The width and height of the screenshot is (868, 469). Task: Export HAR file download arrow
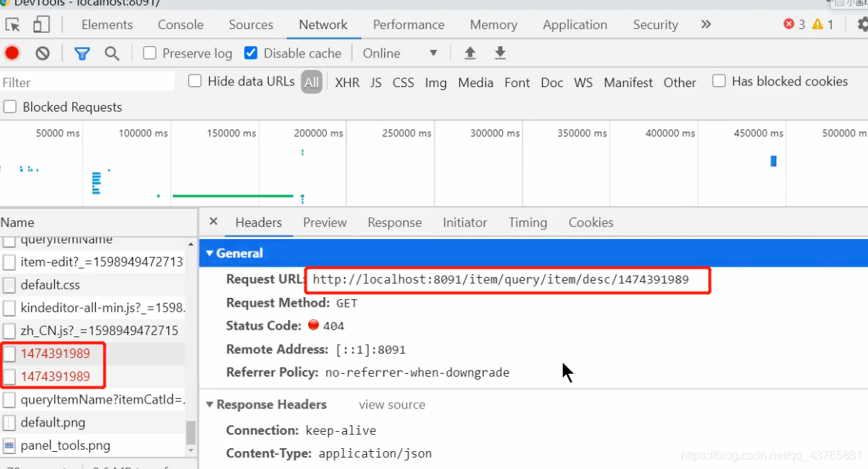pos(500,53)
